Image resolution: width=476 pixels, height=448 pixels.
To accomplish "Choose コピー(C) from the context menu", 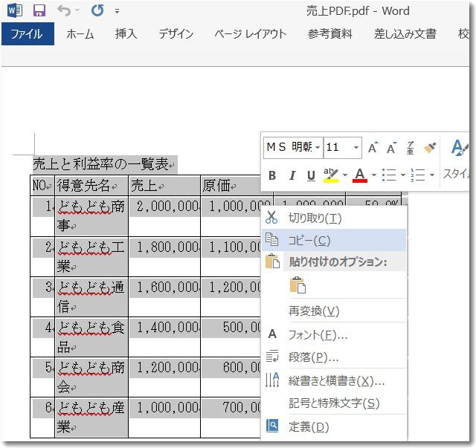I will (x=309, y=240).
